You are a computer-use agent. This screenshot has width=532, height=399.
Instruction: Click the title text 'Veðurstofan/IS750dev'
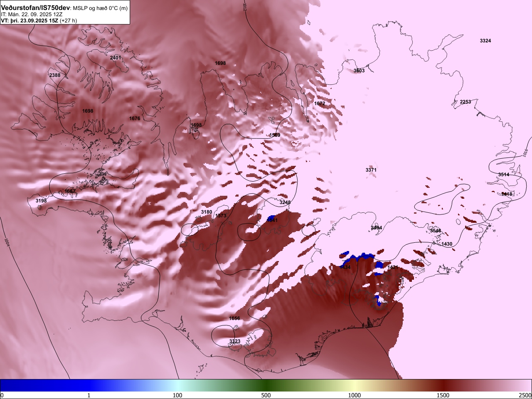coord(35,8)
